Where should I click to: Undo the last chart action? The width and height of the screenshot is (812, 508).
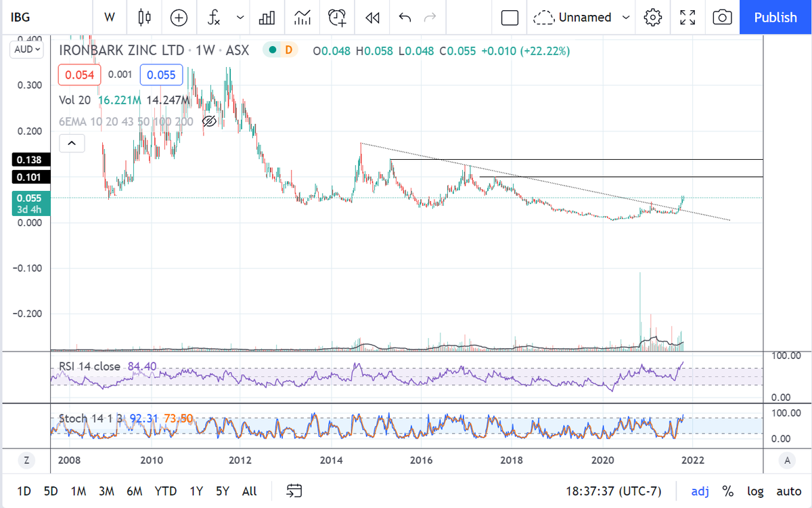(405, 18)
